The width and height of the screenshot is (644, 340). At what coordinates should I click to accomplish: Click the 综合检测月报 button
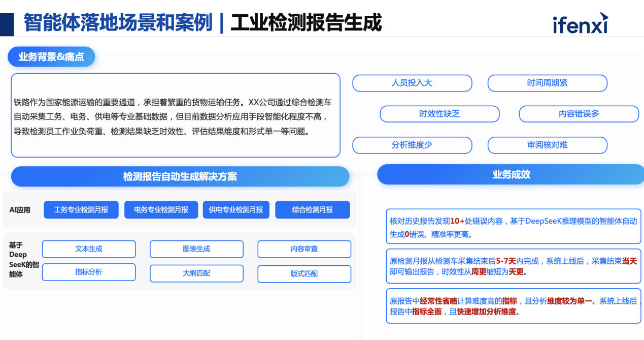tap(313, 210)
